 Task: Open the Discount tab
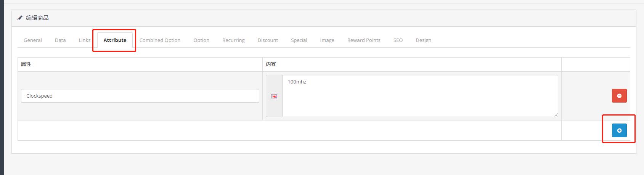268,40
